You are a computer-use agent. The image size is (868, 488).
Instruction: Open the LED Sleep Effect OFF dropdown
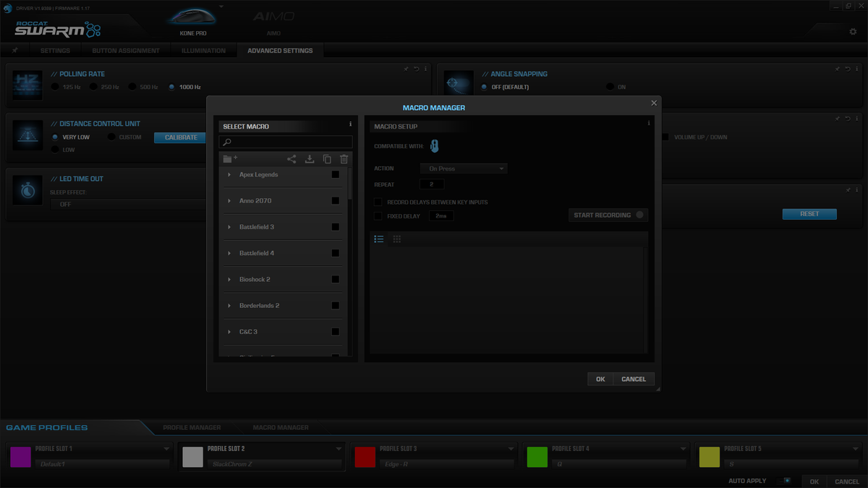pos(129,204)
